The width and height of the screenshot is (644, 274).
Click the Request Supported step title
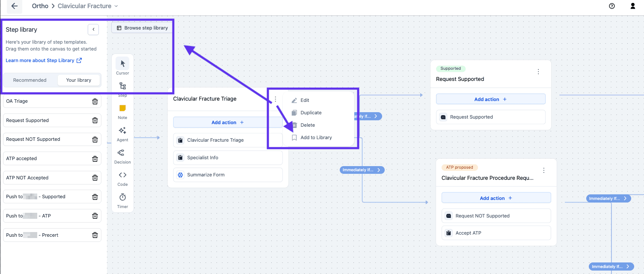460,79
